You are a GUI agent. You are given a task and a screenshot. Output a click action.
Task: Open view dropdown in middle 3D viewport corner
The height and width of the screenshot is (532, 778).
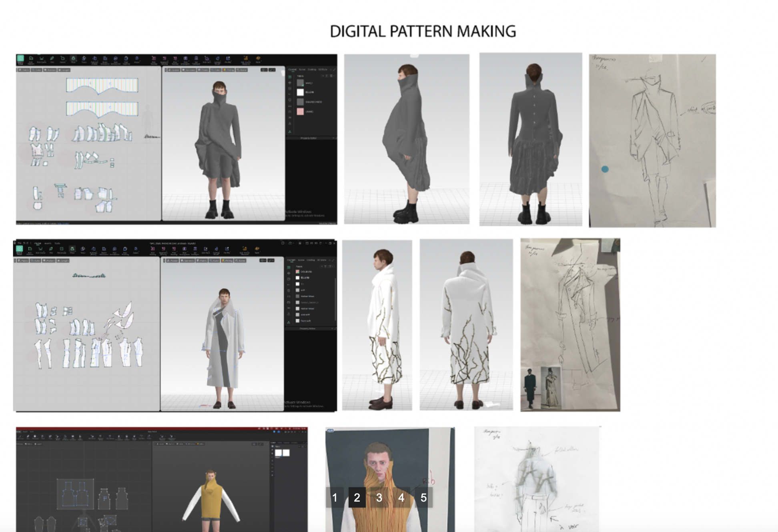click(263, 260)
